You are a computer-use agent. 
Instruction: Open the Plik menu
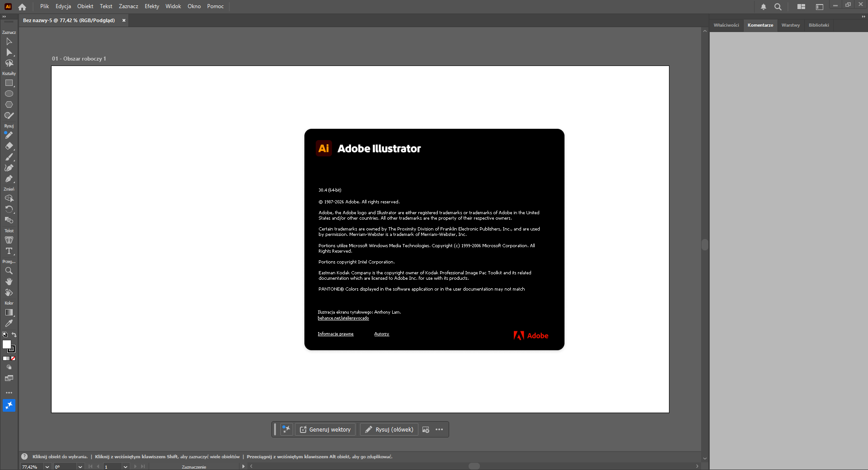click(x=44, y=6)
